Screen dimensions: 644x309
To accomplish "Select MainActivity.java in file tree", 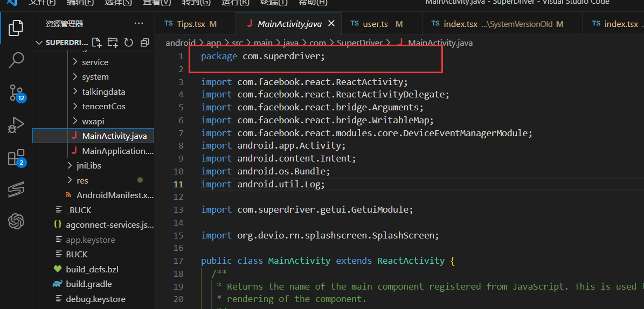I will pos(93,136).
